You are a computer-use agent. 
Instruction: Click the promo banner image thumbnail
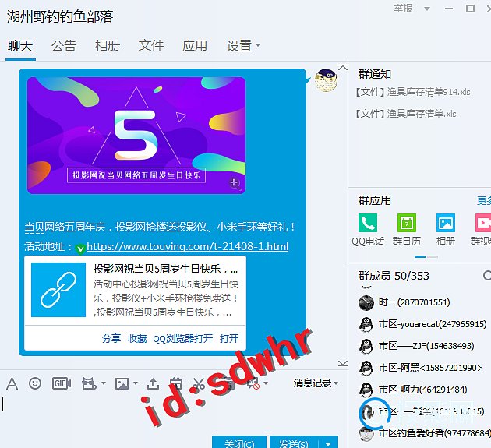136,136
